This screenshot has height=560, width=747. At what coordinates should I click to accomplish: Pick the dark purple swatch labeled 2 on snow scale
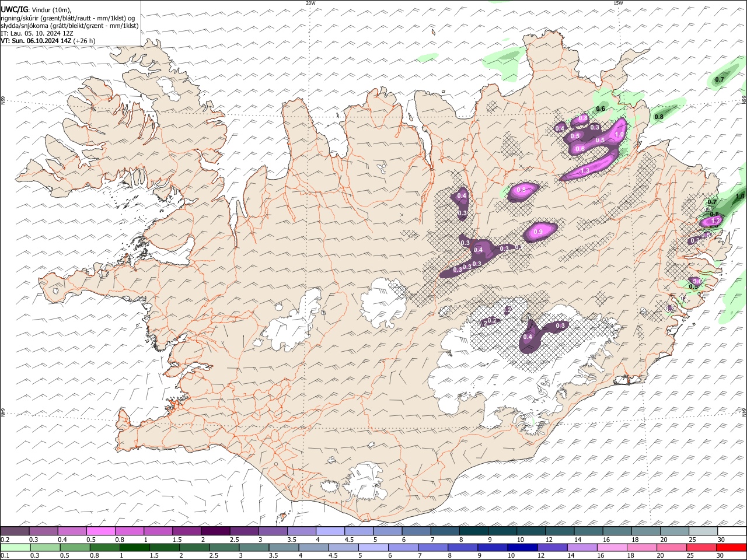click(215, 531)
